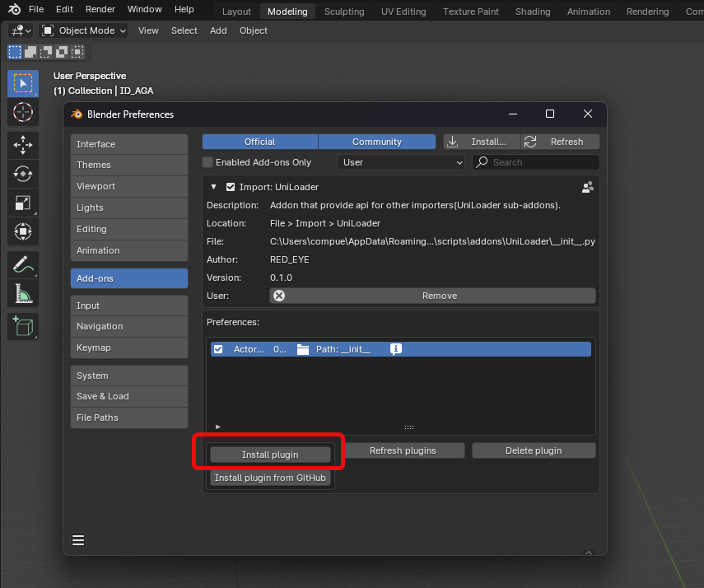
Task: Open the Preferences hamburger menu
Action: click(x=78, y=540)
